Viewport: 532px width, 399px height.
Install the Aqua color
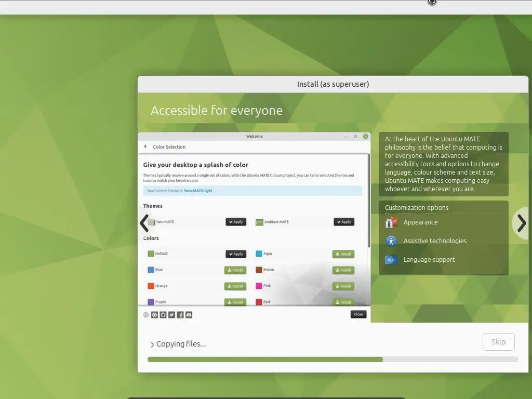click(343, 254)
